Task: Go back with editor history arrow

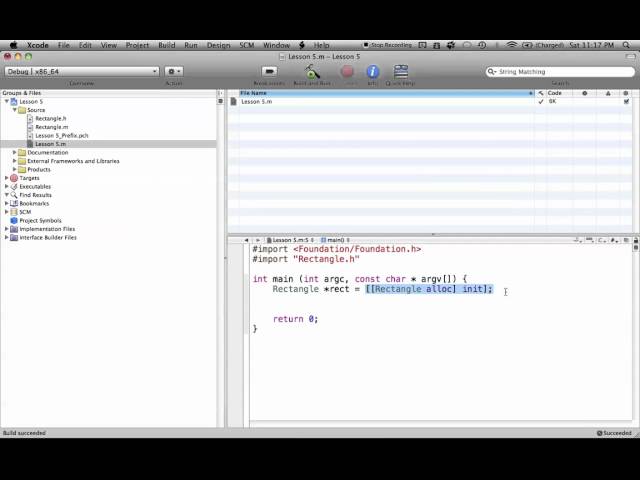Action: pos(247,240)
